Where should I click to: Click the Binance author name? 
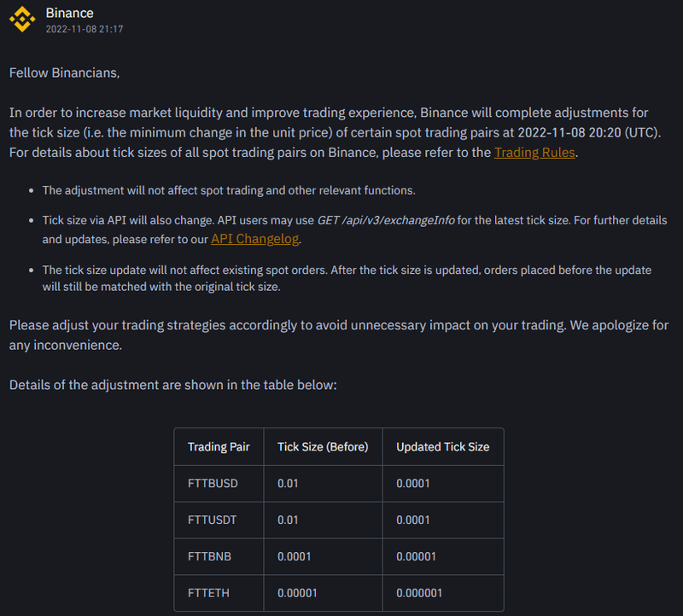69,13
